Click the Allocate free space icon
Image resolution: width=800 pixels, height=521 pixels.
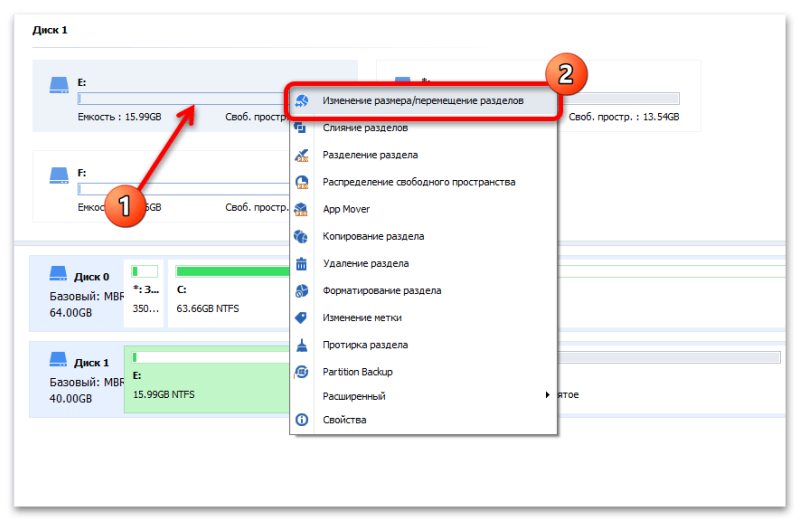click(302, 182)
